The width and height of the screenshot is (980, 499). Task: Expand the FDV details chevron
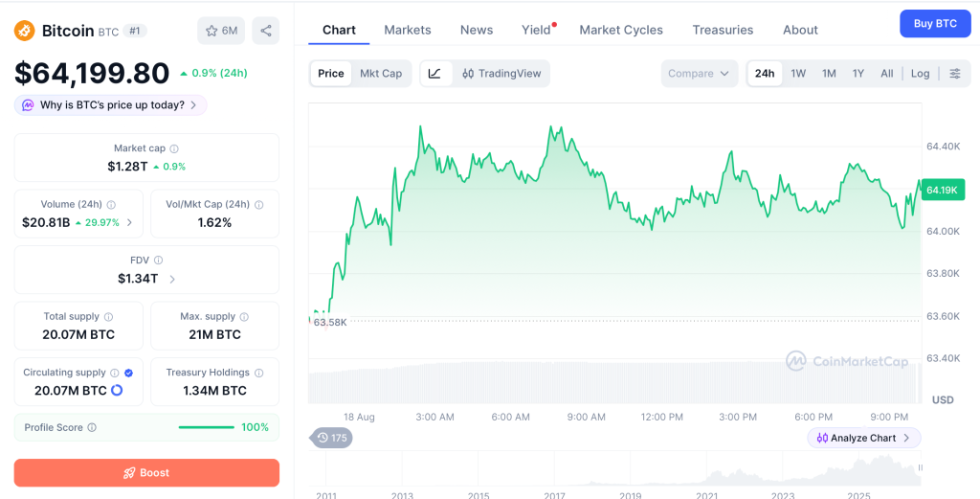172,279
